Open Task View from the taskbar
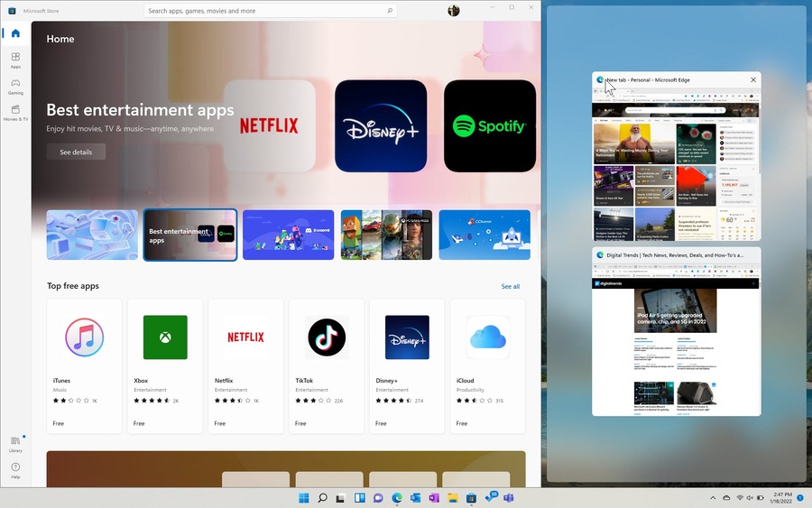The image size is (812, 508). (x=340, y=498)
